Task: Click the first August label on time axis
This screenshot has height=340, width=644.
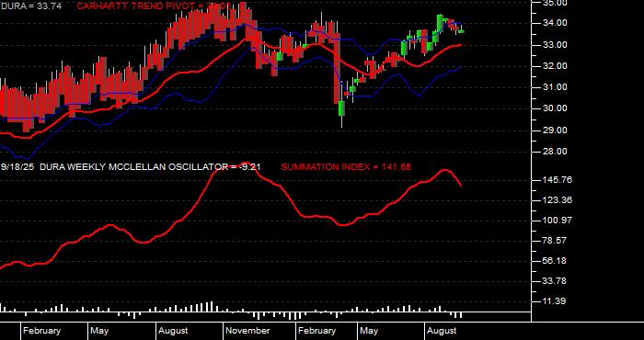Action: tap(173, 331)
